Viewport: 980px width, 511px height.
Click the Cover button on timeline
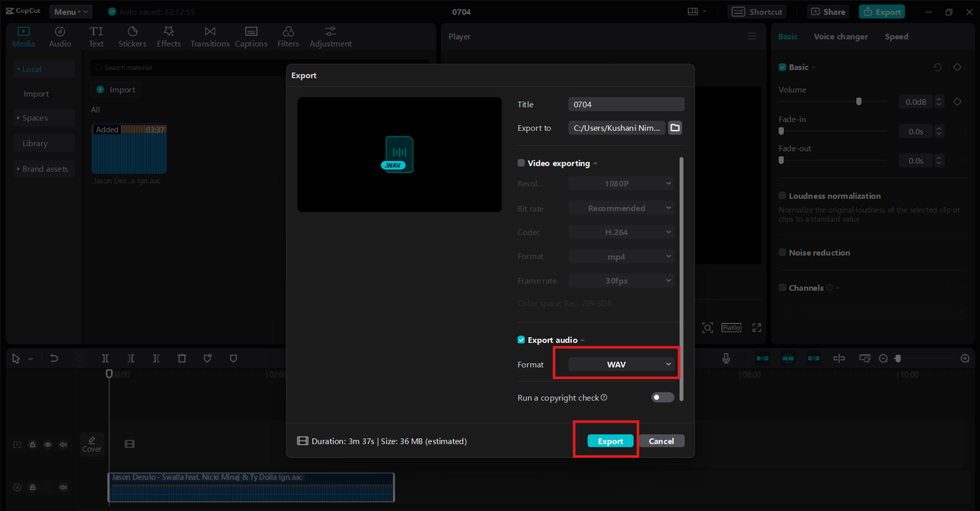(92, 444)
